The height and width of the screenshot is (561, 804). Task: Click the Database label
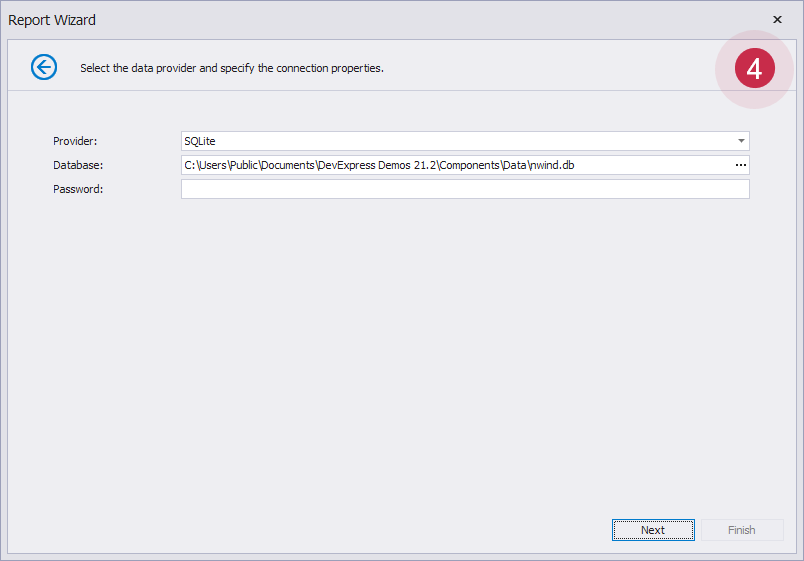pos(78,165)
